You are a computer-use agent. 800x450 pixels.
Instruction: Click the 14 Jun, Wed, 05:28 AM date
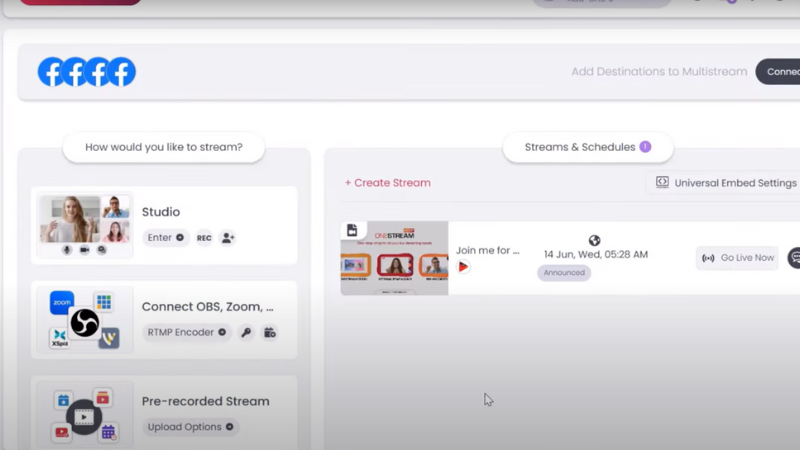[596, 255]
